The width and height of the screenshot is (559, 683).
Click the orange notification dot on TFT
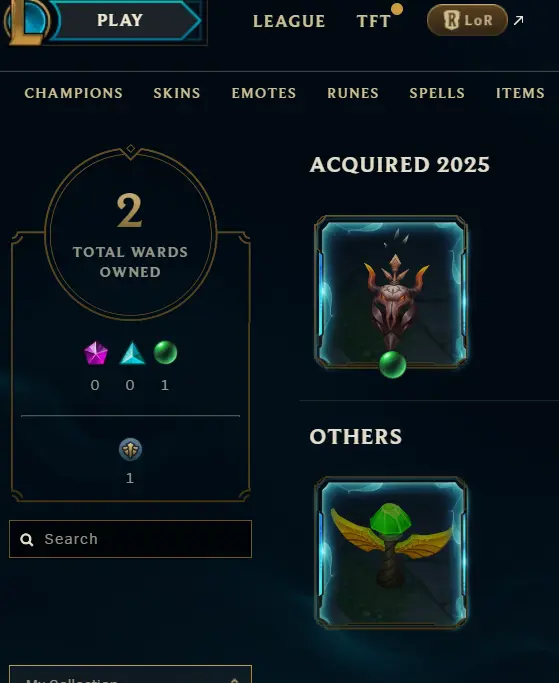pos(397,9)
